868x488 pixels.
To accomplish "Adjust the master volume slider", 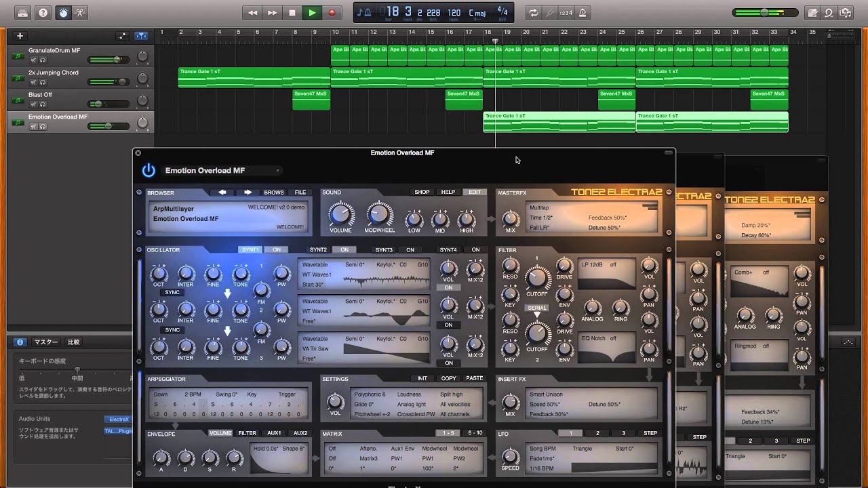I will pyautogui.click(x=766, y=12).
